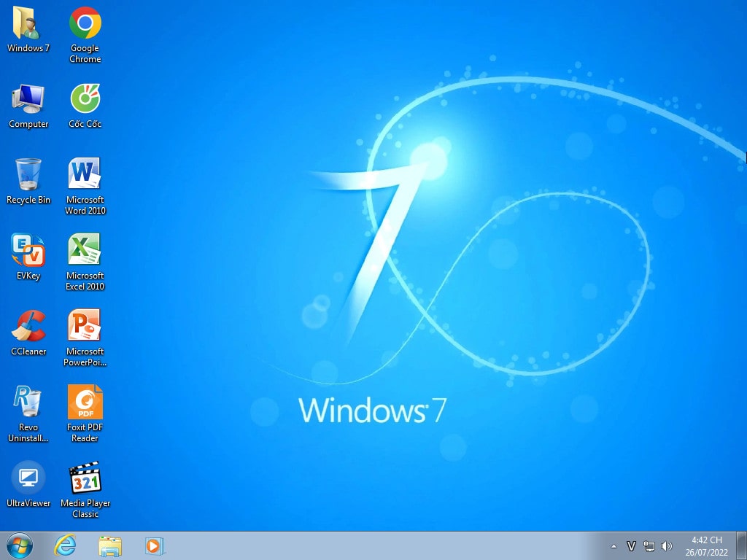The height and width of the screenshot is (560, 747).
Task: Select the Microsoft Excel 2010 shortcut
Action: click(85, 262)
